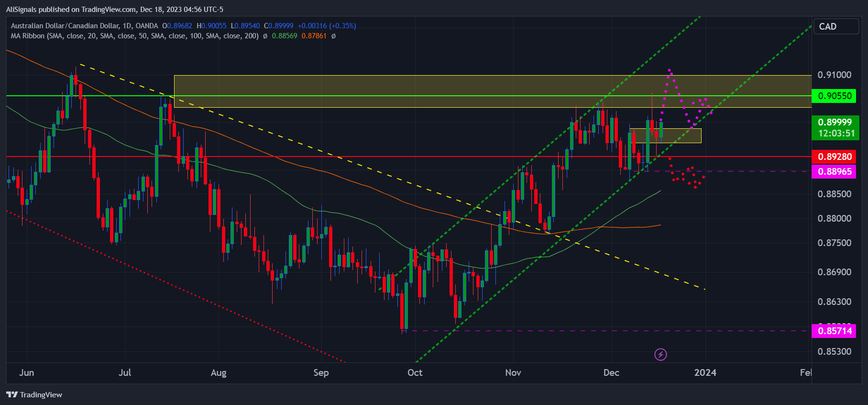Click the Dec label on time axis
The image size is (868, 405).
point(611,372)
